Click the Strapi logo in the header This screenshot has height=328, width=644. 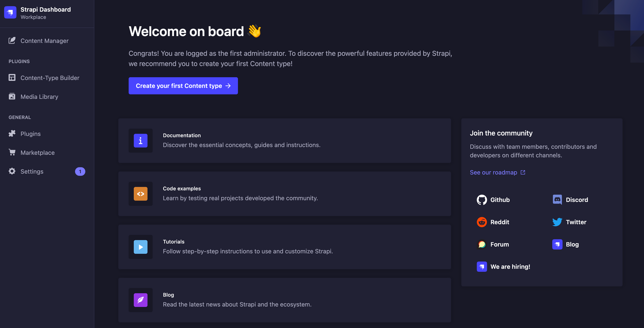10,12
